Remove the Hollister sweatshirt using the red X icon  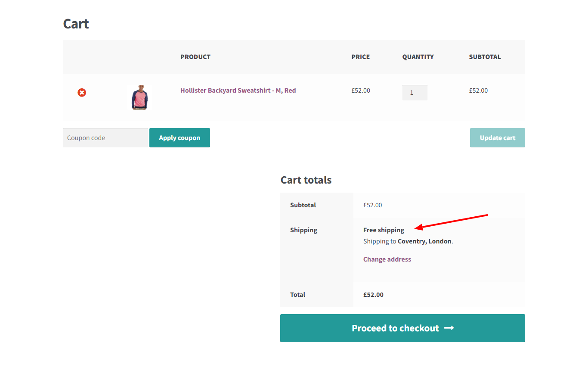tap(82, 92)
